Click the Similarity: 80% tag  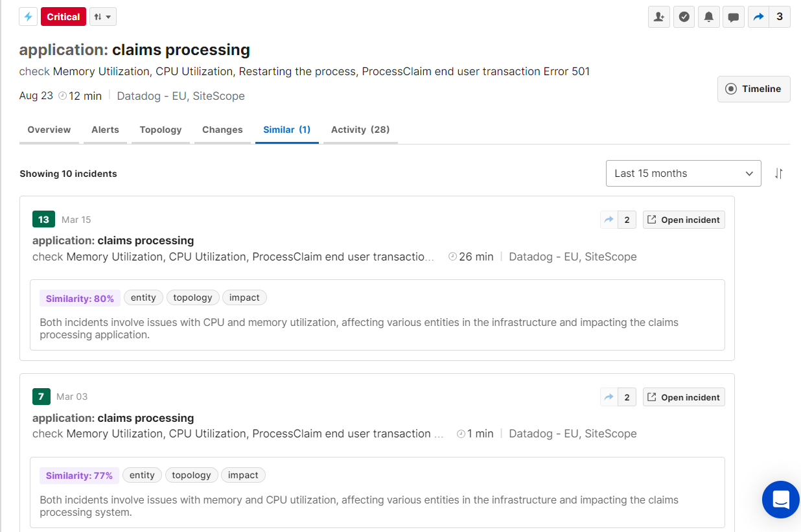[80, 298]
